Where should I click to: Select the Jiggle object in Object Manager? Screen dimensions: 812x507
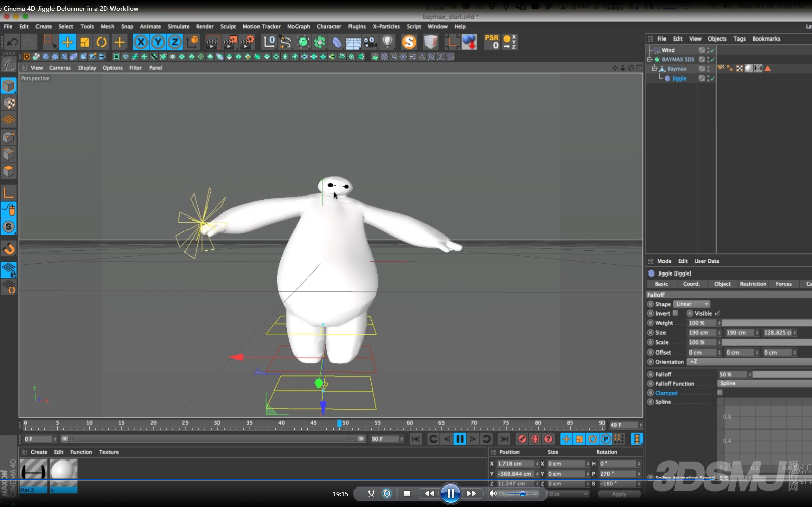point(679,79)
